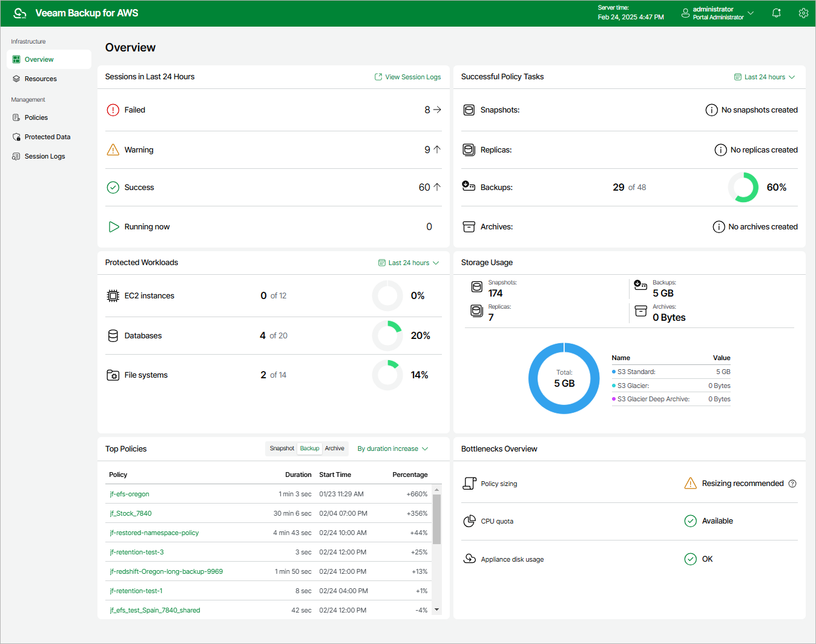Click the help icon beside Resizing recommended

click(x=792, y=484)
